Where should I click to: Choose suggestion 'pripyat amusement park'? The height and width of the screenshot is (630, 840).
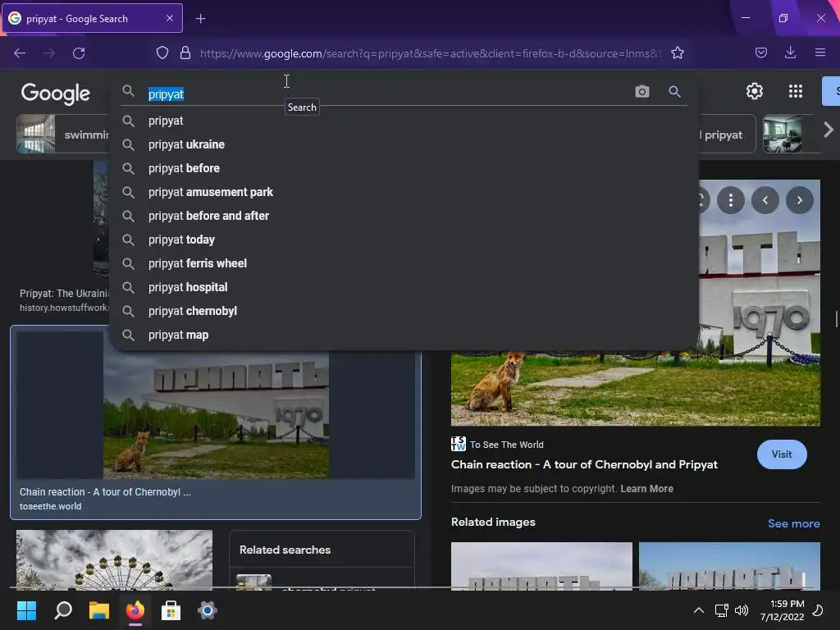pyautogui.click(x=404, y=192)
